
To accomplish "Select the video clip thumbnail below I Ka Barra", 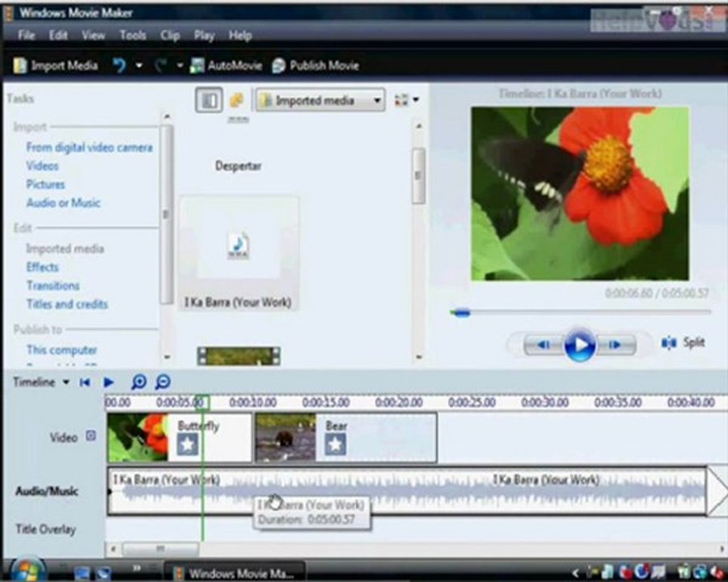I will click(239, 356).
